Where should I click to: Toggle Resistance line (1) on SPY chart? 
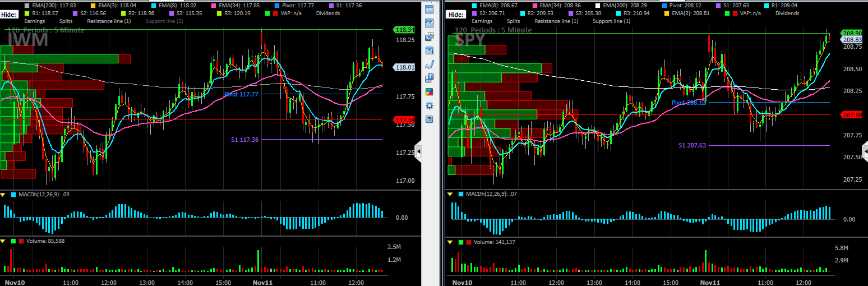tap(557, 21)
